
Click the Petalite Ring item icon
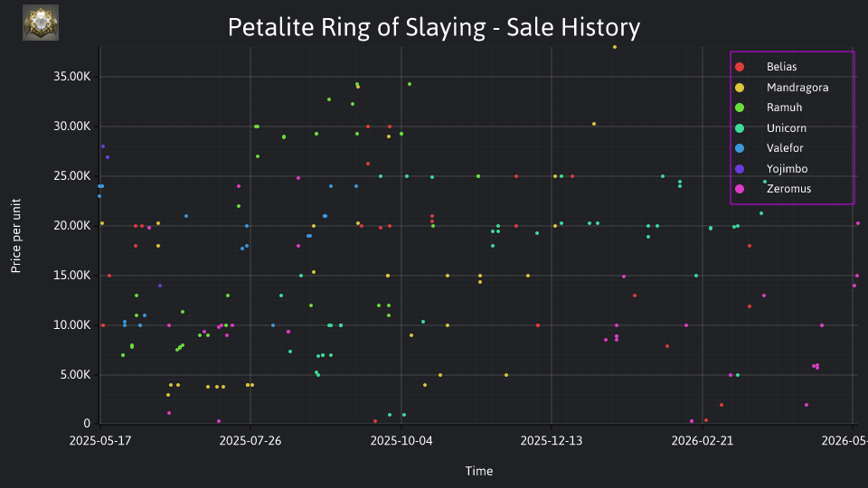click(x=41, y=23)
